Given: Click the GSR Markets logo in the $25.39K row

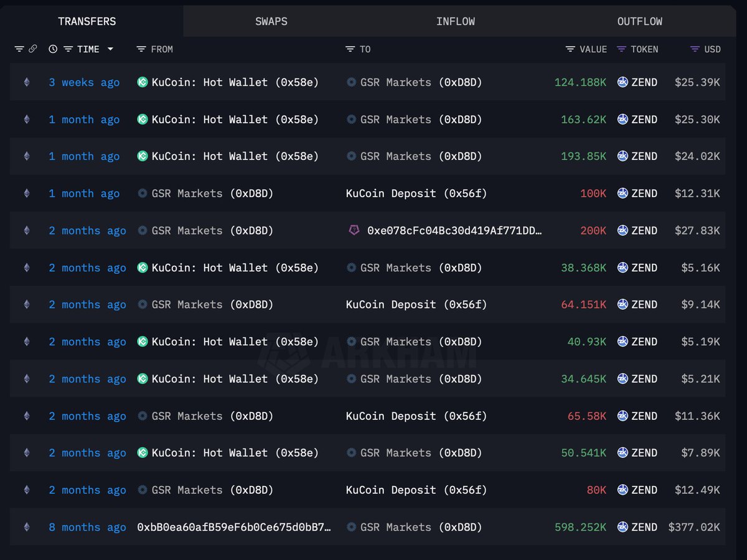Looking at the screenshot, I should (x=352, y=82).
